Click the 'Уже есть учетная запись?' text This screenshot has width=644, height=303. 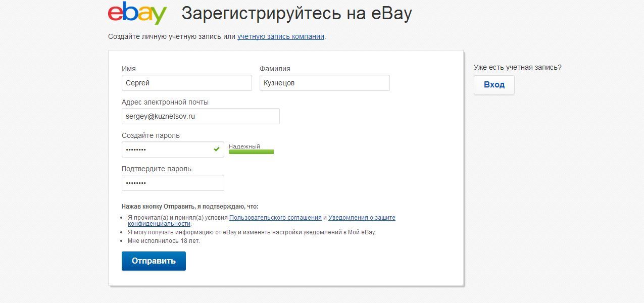click(517, 67)
